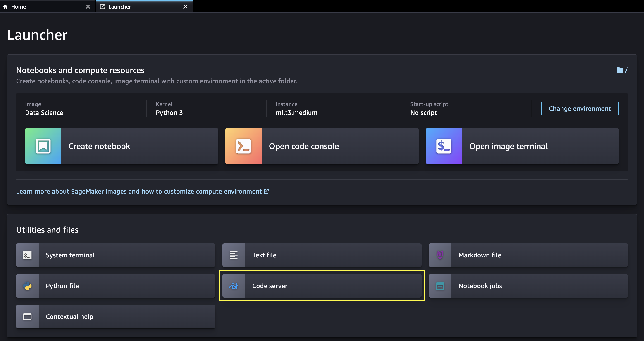Click the Markdown file icon

coord(440,255)
